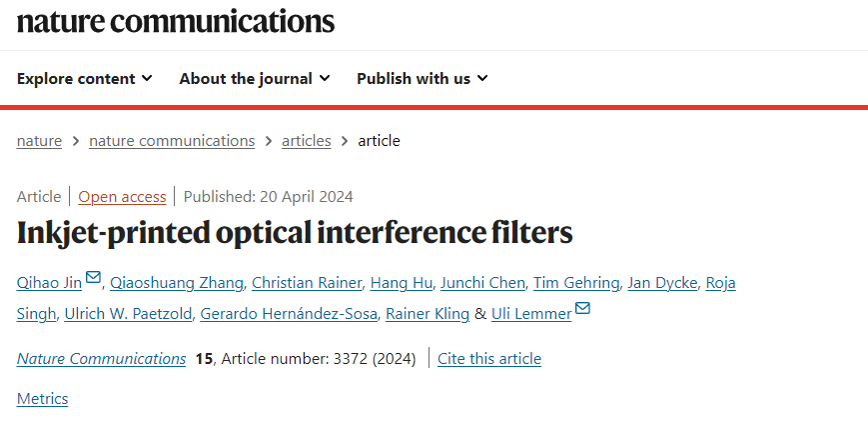This screenshot has height=423, width=868.
Task: Click the email envelope icon beside Uli Lemmer
Action: click(x=583, y=308)
